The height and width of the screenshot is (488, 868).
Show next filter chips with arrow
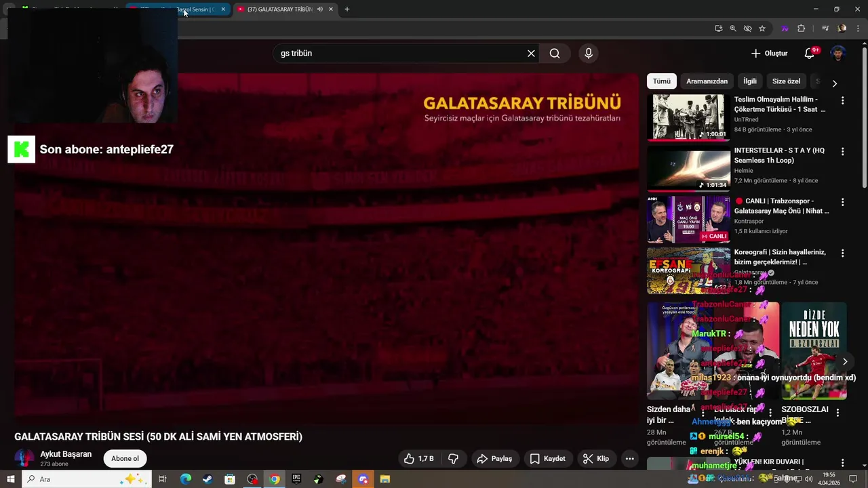click(835, 83)
